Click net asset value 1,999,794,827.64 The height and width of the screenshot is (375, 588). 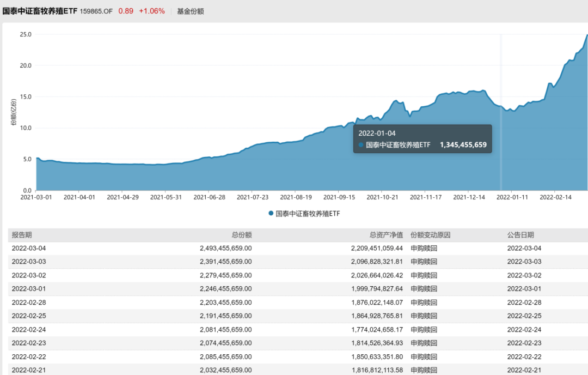point(377,289)
